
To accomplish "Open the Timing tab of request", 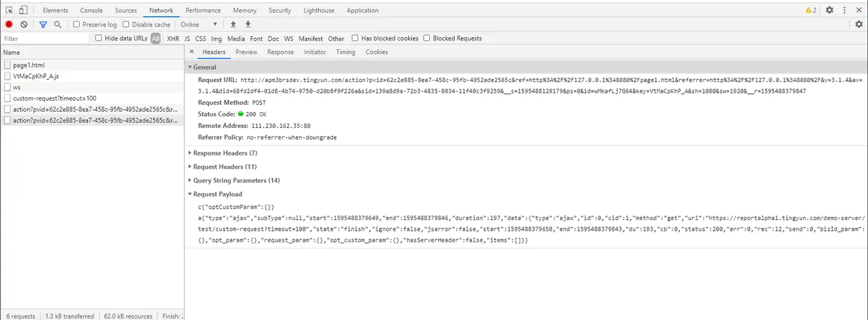I will (345, 52).
